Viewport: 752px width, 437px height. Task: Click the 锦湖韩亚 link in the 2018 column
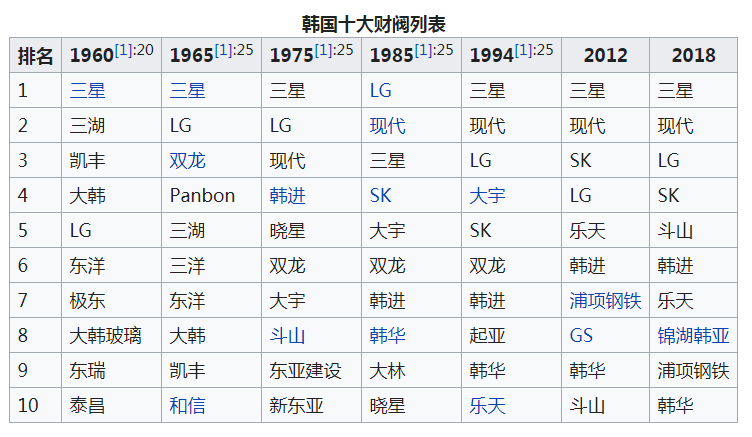coord(693,336)
